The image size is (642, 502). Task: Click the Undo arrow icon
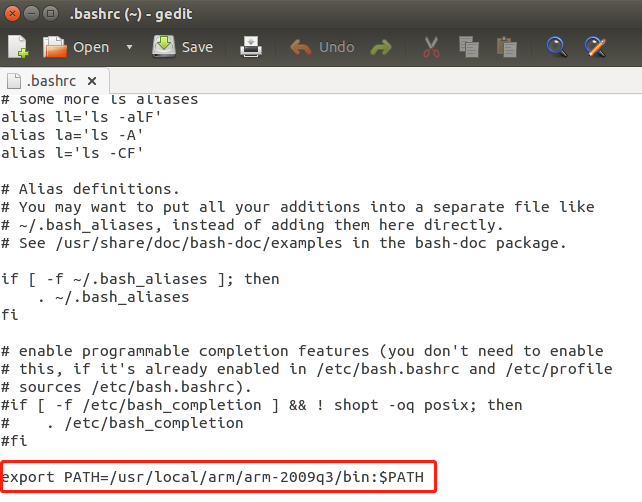pyautogui.click(x=301, y=47)
